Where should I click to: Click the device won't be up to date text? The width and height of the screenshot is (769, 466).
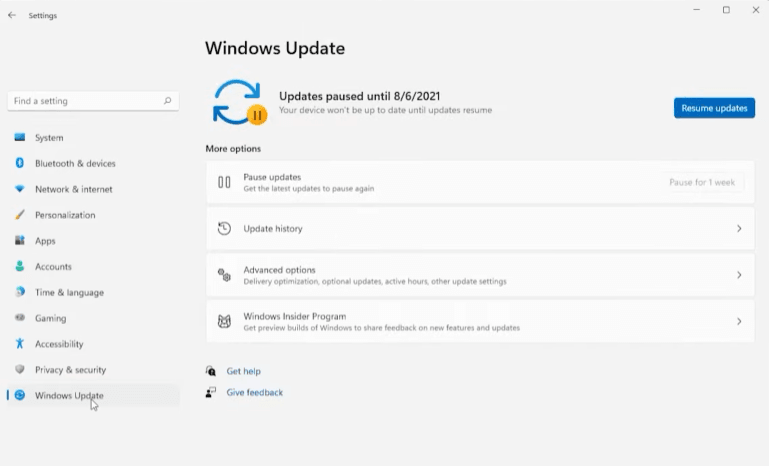(x=385, y=110)
